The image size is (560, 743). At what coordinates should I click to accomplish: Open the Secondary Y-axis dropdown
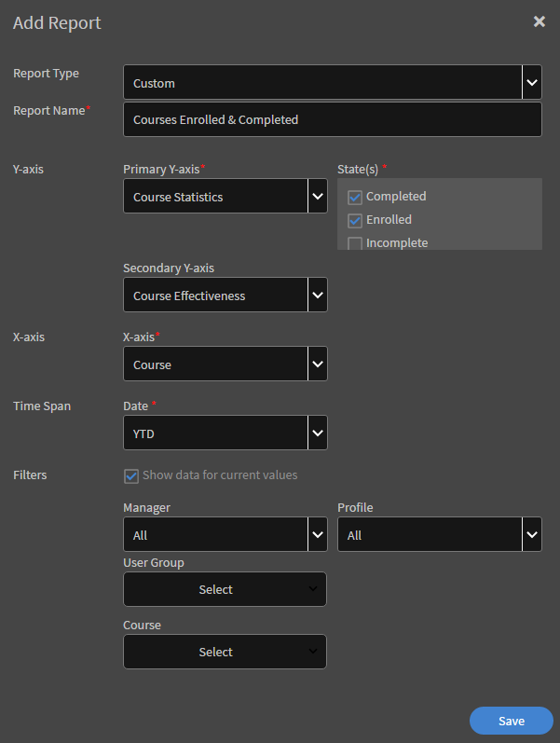(318, 296)
